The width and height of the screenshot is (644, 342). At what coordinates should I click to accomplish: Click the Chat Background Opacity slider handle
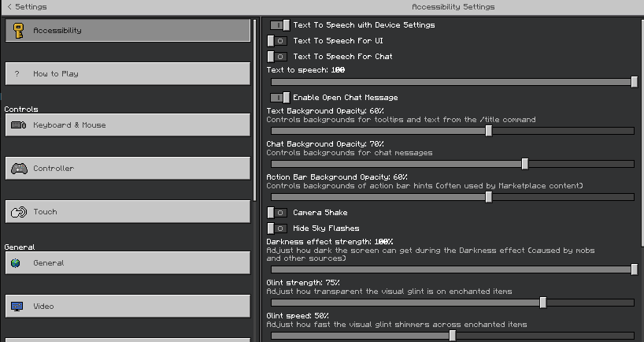click(525, 164)
